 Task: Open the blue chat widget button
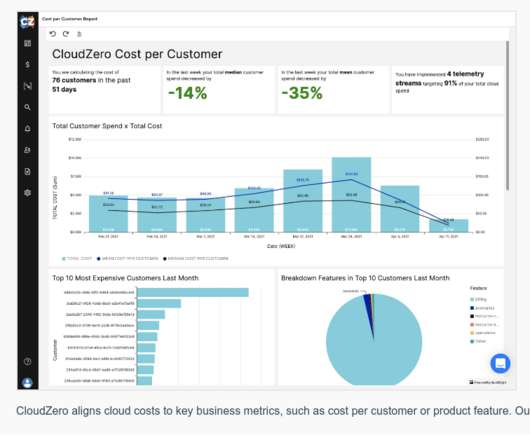500,363
